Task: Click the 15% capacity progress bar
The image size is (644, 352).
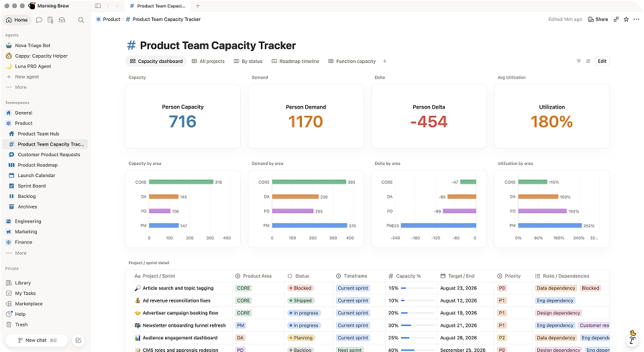Action: click(x=418, y=288)
